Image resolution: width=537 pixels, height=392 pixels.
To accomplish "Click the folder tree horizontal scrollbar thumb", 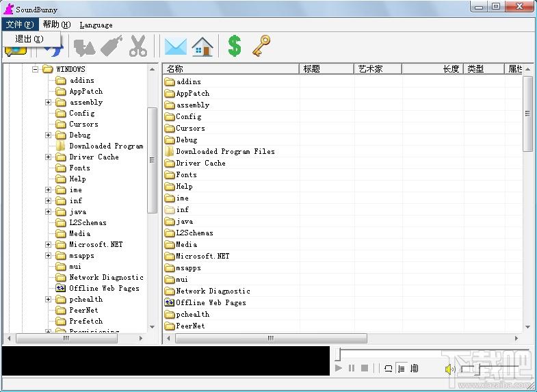I will click(66, 338).
